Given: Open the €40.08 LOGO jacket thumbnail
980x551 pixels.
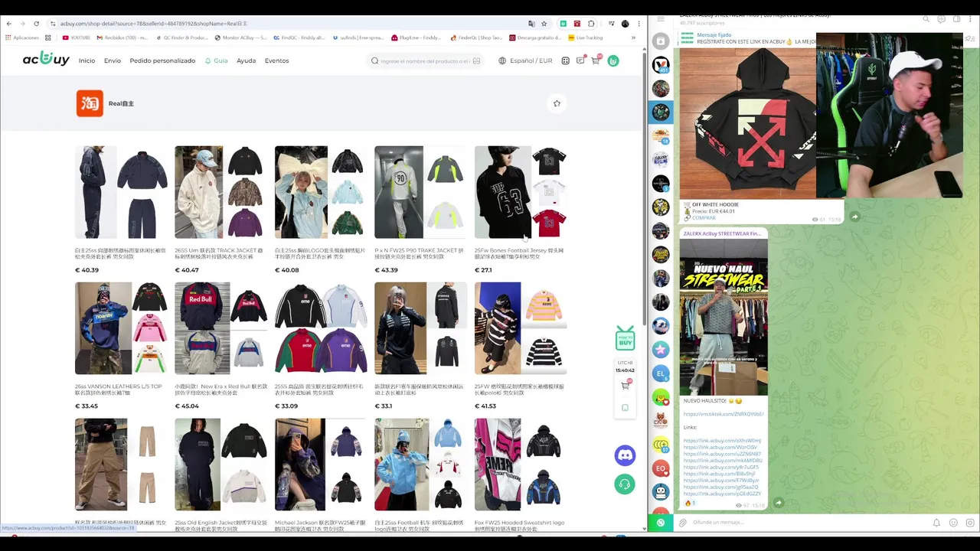Looking at the screenshot, I should (x=321, y=192).
